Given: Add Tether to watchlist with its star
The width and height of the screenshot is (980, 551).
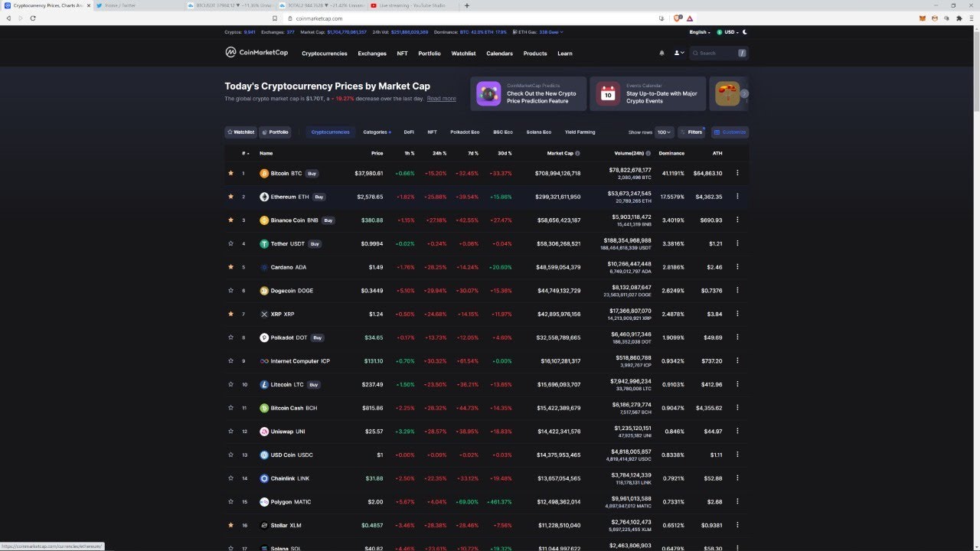Looking at the screenshot, I should tap(230, 244).
